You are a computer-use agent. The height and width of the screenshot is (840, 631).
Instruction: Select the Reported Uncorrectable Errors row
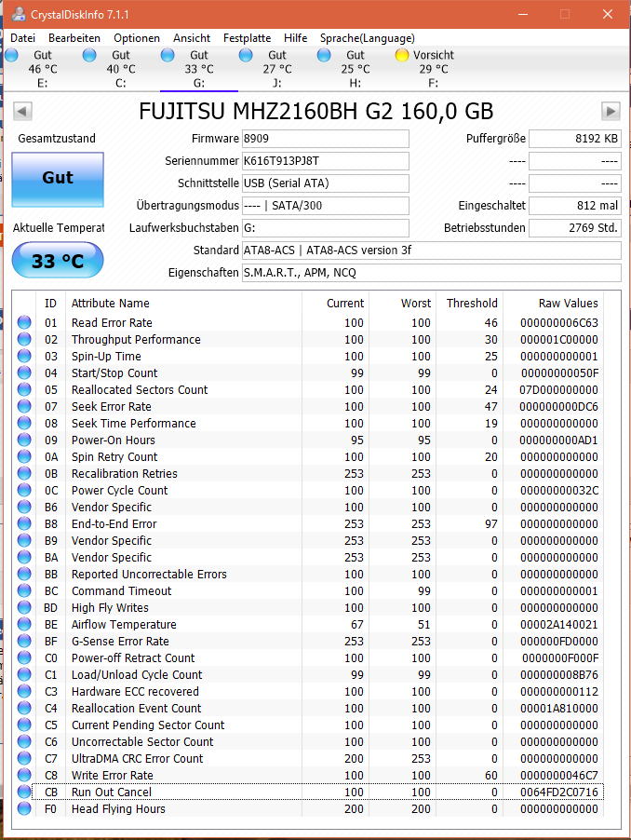tap(317, 574)
